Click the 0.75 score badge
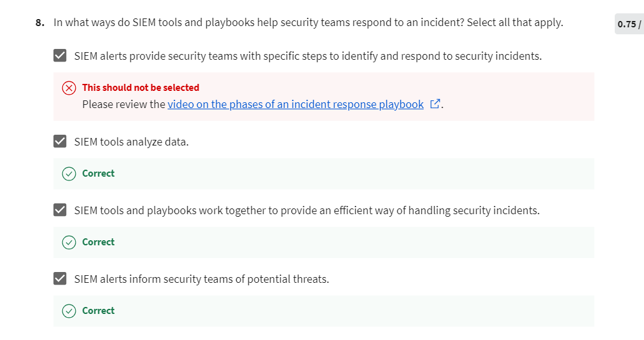Screen dimensions: 644x340 [x=629, y=24]
